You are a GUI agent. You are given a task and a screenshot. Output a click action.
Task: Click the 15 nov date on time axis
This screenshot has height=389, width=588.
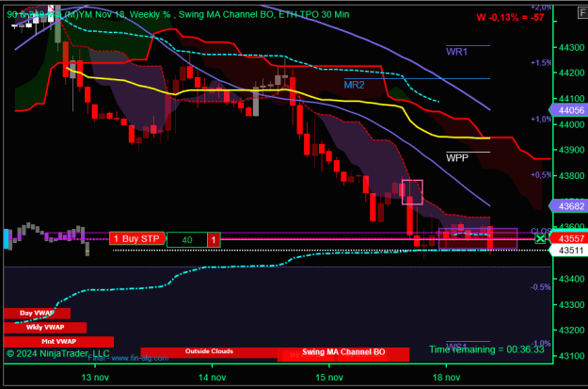[329, 377]
